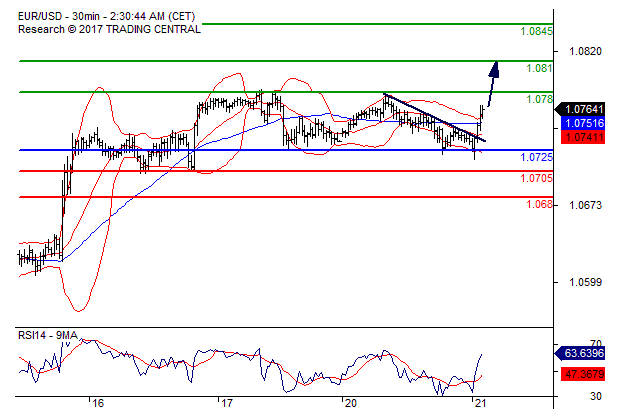Click the blue RSI value tag 63.6396
Image resolution: width=625 pixels, height=417 pixels.
[x=580, y=353]
